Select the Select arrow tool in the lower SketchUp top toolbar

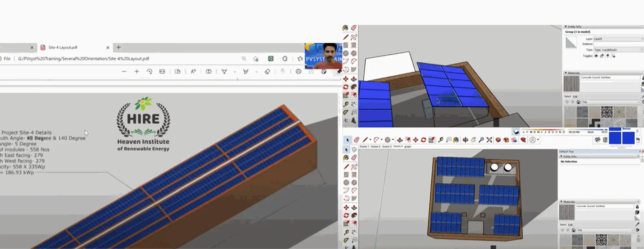pyautogui.click(x=347, y=140)
